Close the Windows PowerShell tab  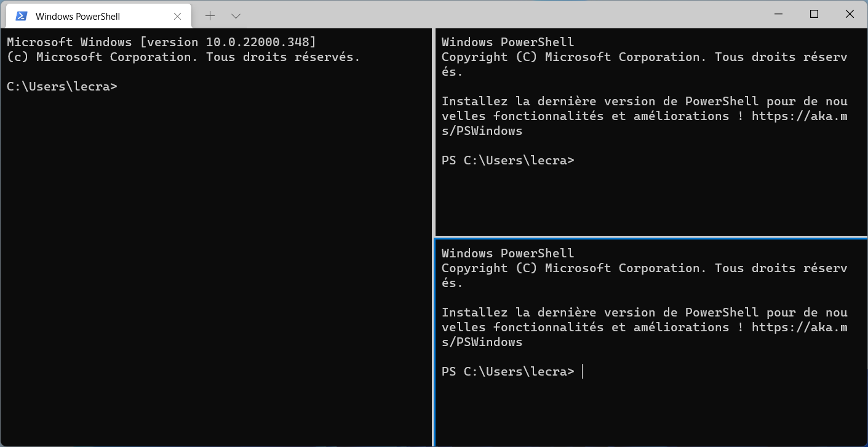(x=178, y=16)
